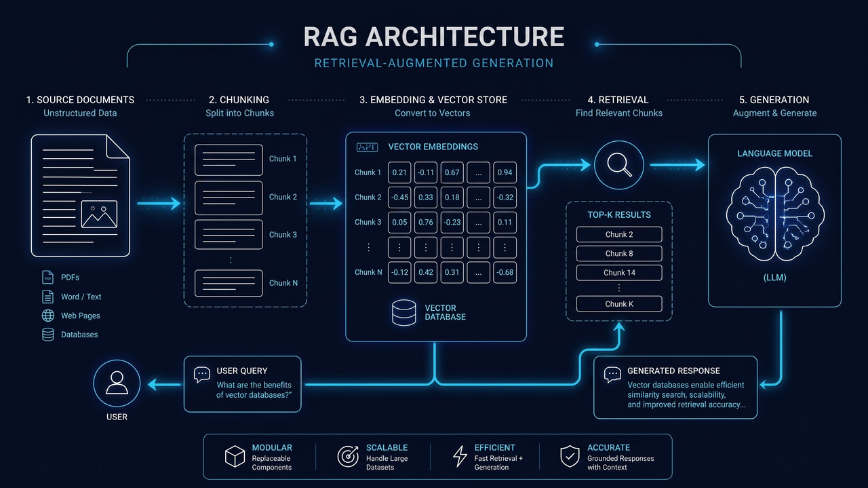Click the 3. Embedding & Vector Store heading
Viewport: 868px width, 488px height.
pyautogui.click(x=433, y=100)
